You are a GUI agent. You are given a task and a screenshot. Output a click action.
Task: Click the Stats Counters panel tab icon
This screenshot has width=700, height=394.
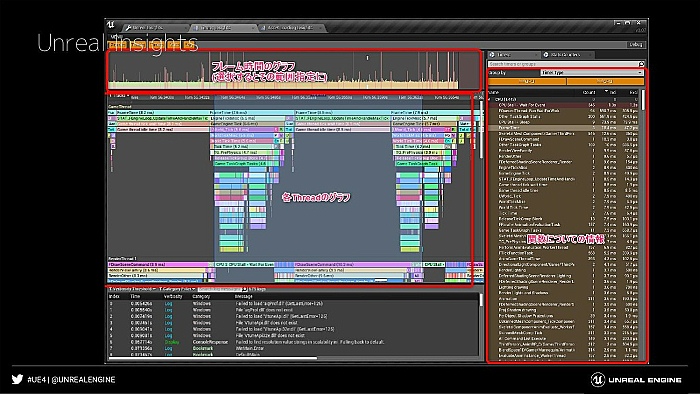[x=546, y=54]
